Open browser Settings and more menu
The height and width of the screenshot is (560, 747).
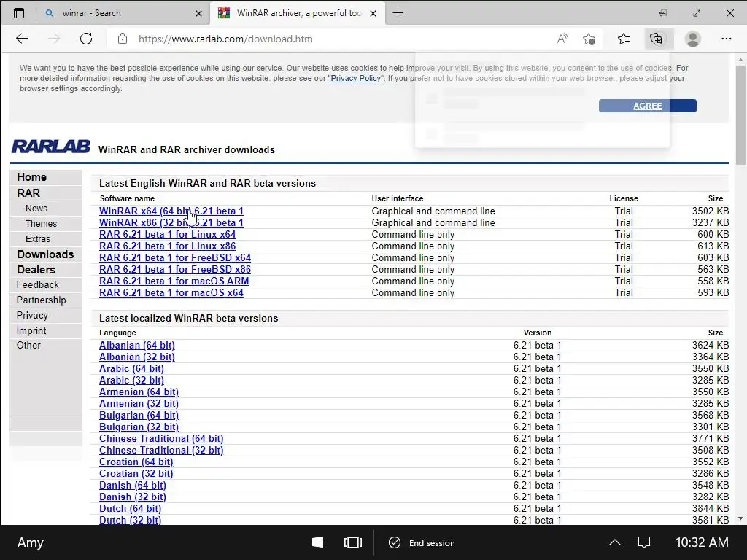point(726,39)
